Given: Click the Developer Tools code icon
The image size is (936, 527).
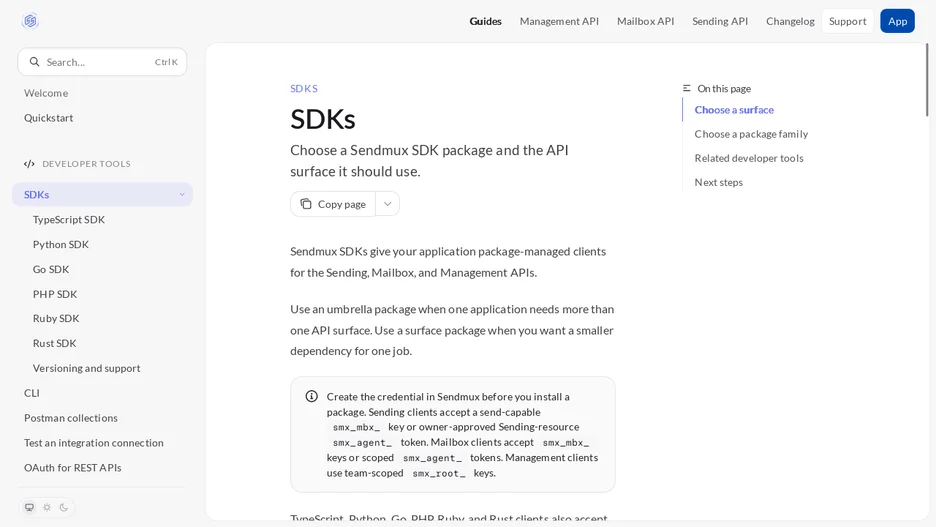Looking at the screenshot, I should [29, 164].
